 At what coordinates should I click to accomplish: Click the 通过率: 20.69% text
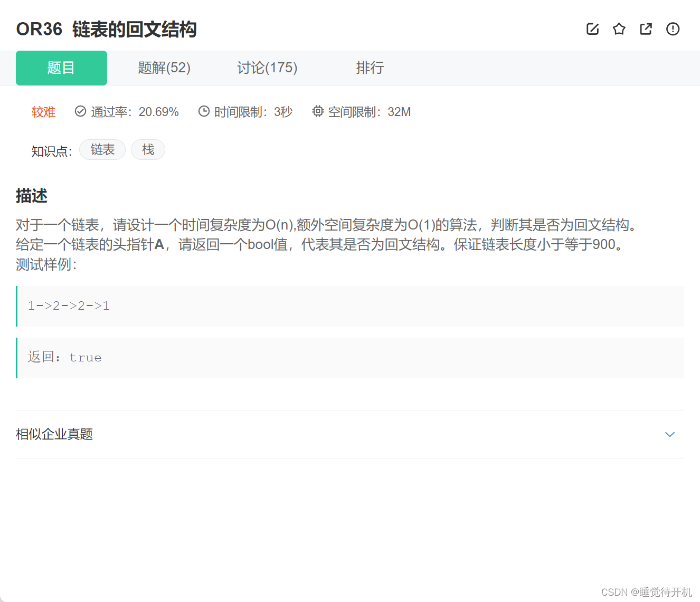point(135,112)
